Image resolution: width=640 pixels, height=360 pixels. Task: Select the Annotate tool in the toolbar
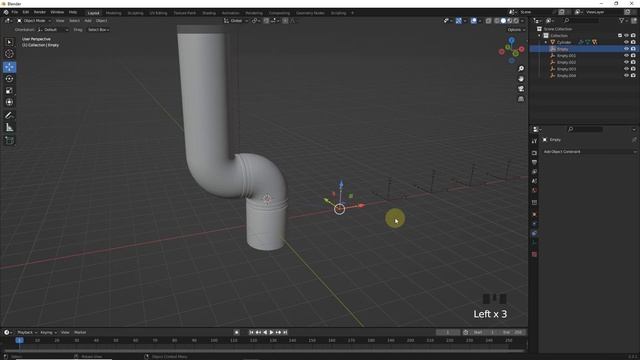(9, 116)
